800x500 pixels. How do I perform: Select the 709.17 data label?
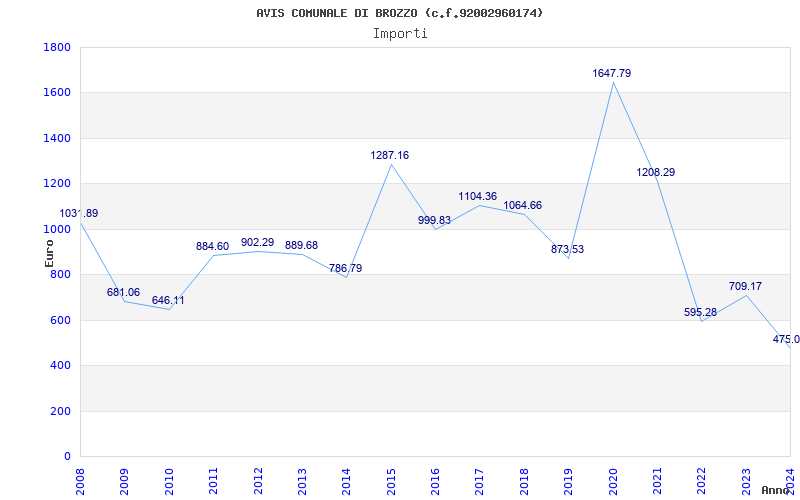(x=745, y=287)
